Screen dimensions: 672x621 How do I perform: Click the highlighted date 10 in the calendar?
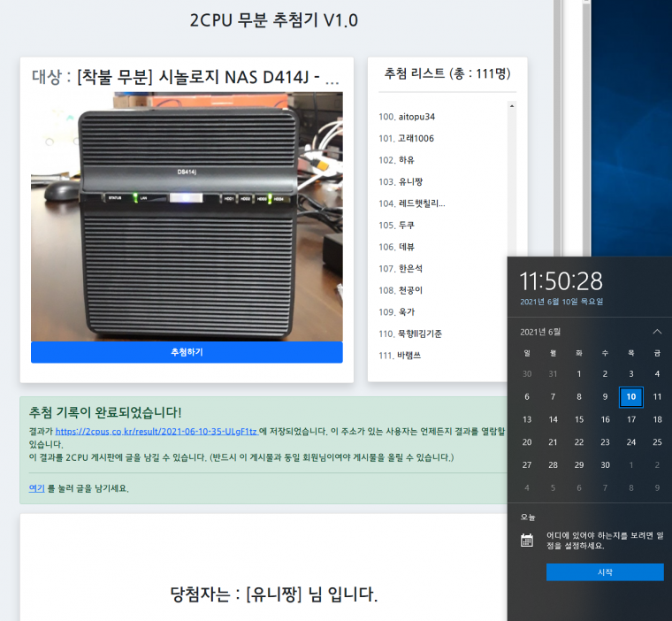coord(630,396)
